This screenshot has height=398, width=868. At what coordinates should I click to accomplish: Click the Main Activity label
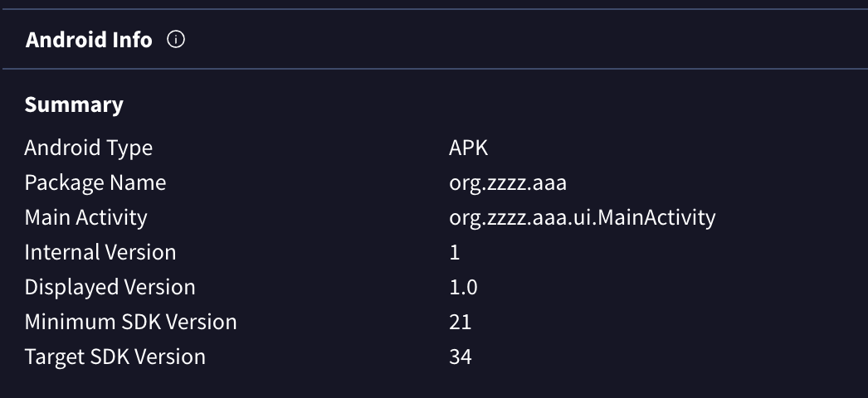(x=85, y=217)
